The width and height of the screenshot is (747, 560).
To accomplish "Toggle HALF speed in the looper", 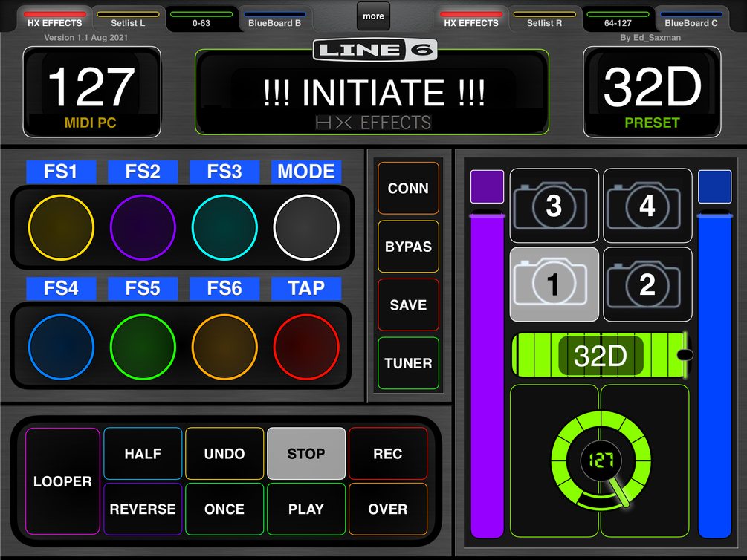I will tap(143, 453).
